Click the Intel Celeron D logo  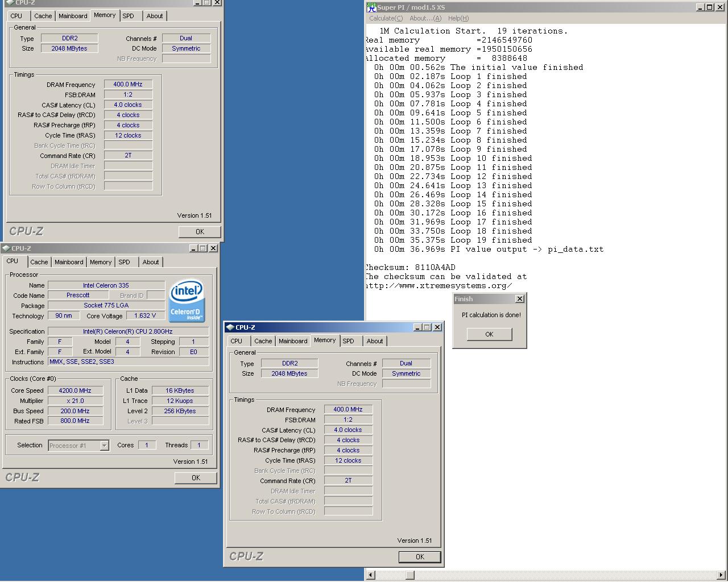(187, 301)
